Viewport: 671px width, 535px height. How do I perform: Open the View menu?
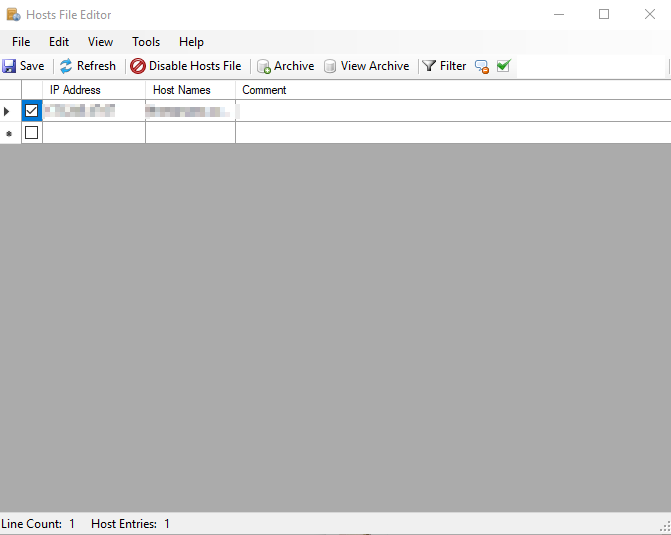tap(100, 42)
